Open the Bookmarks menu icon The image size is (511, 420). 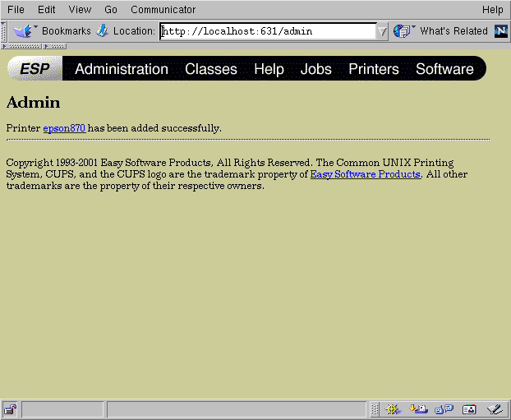[x=24, y=31]
